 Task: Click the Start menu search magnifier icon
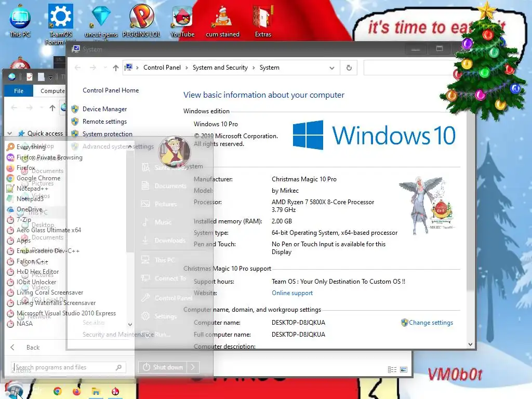119,367
